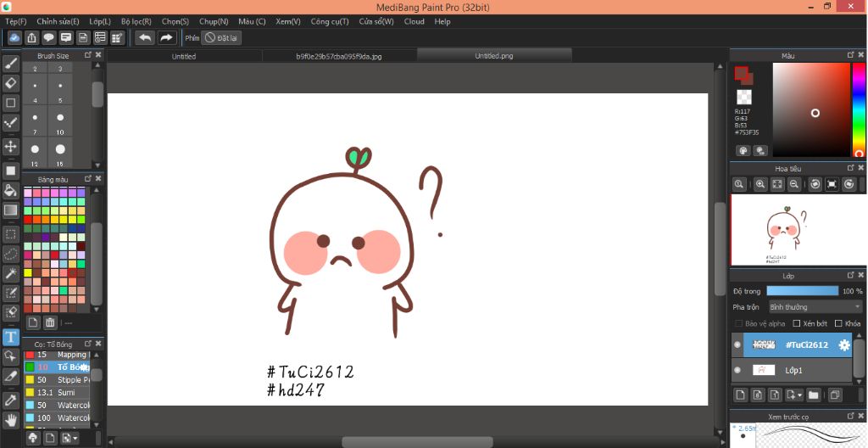The width and height of the screenshot is (868, 448).
Task: Click the Redo arrow
Action: click(166, 37)
